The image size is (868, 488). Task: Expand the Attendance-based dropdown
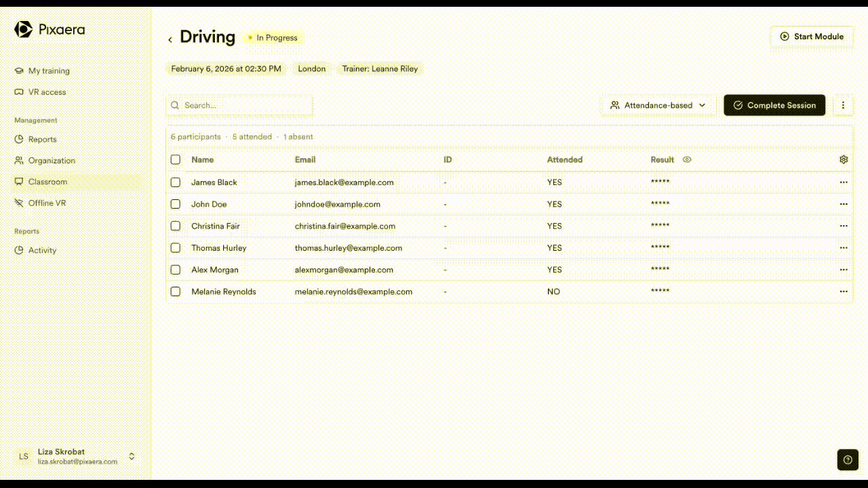658,106
